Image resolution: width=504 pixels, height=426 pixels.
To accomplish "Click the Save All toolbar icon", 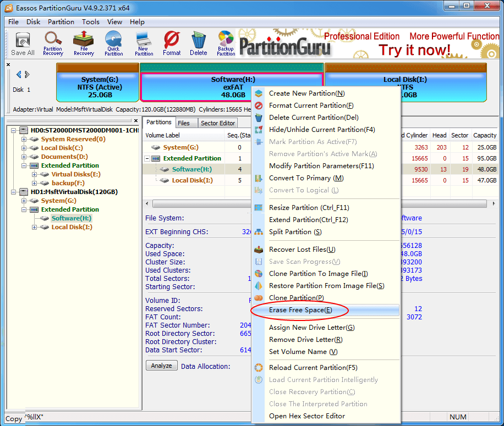I will click(23, 44).
